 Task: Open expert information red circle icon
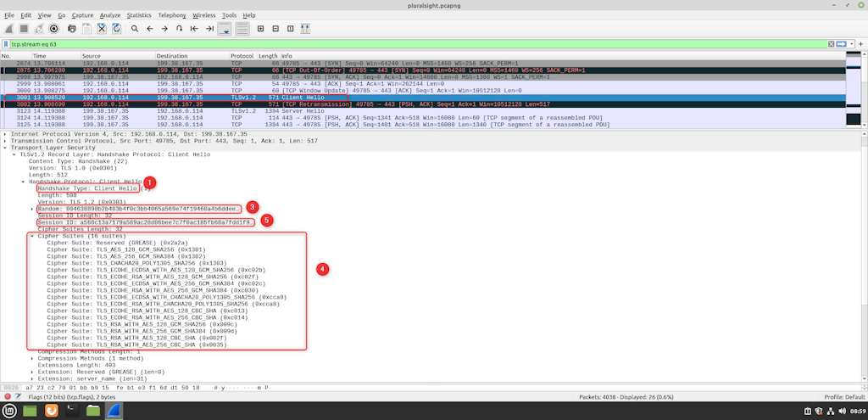8,397
